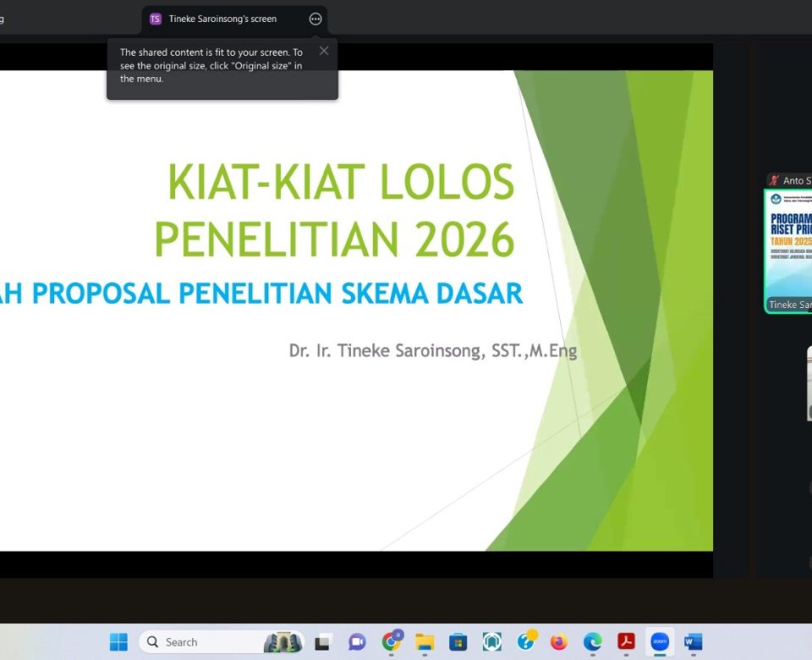
Task: Launch Firefox from the taskbar
Action: pyautogui.click(x=558, y=642)
